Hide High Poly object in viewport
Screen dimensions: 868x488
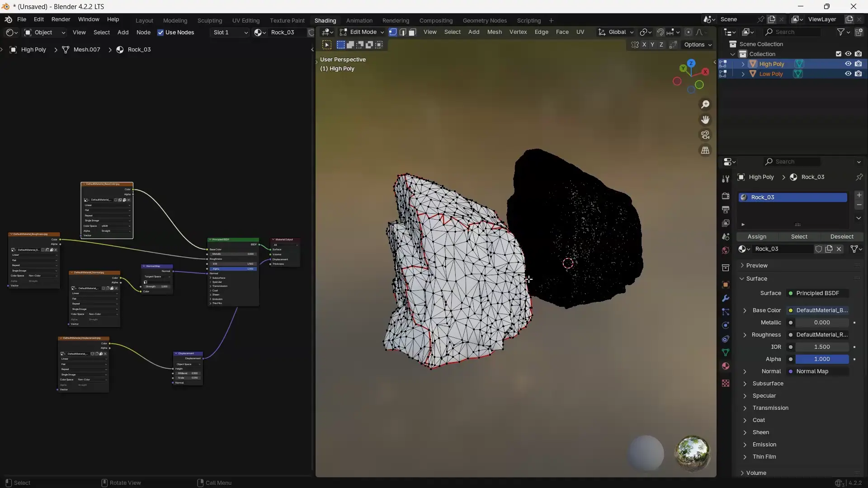pos(848,64)
